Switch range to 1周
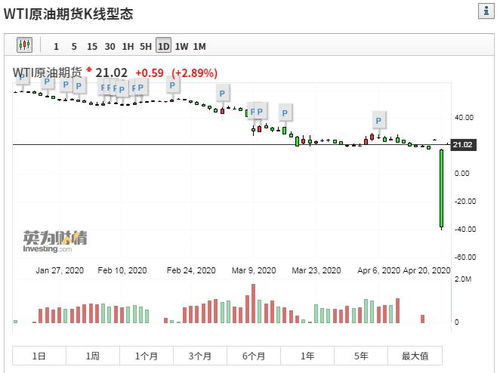Image resolution: width=500 pixels, height=373 pixels. [x=93, y=356]
